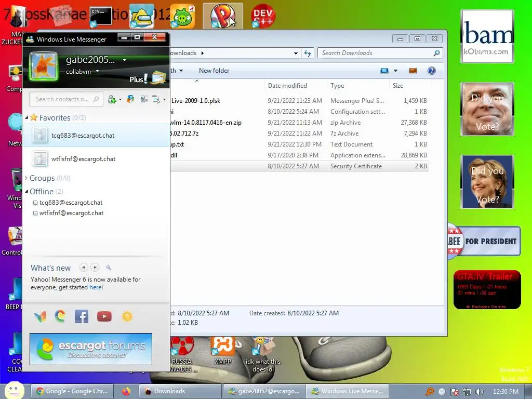Open the XMPP (XAMPP) desktop icon

[x=222, y=350]
